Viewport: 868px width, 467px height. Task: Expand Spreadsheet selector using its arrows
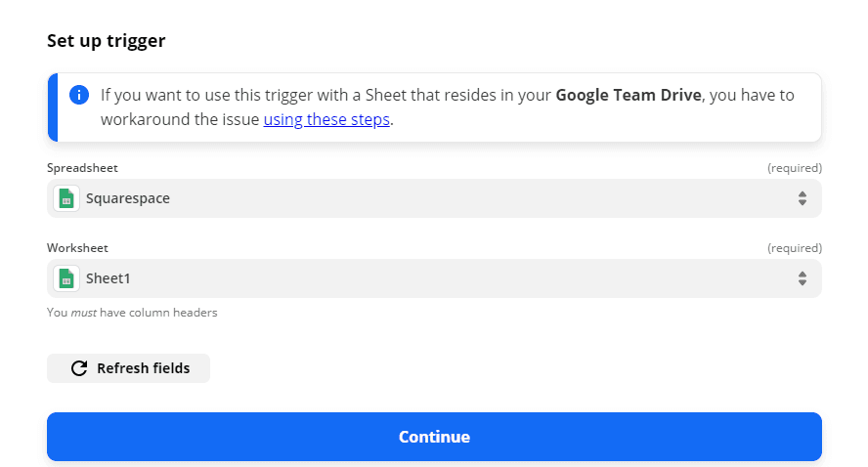(x=802, y=198)
